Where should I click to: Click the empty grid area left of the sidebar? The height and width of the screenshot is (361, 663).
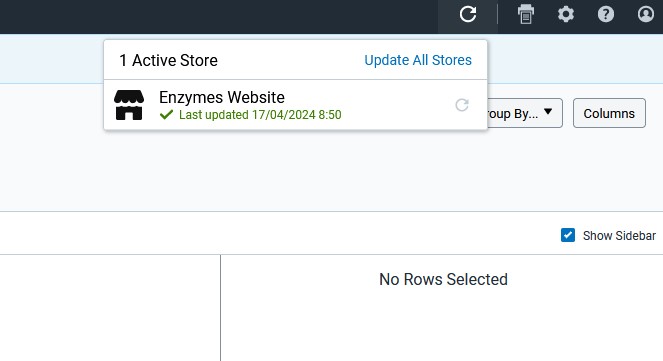pyautogui.click(x=110, y=308)
